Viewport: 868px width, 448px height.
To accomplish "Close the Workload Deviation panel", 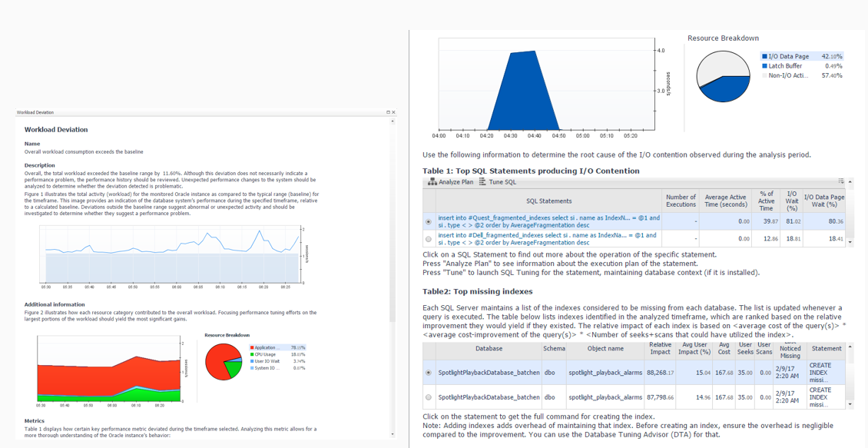I will point(394,112).
